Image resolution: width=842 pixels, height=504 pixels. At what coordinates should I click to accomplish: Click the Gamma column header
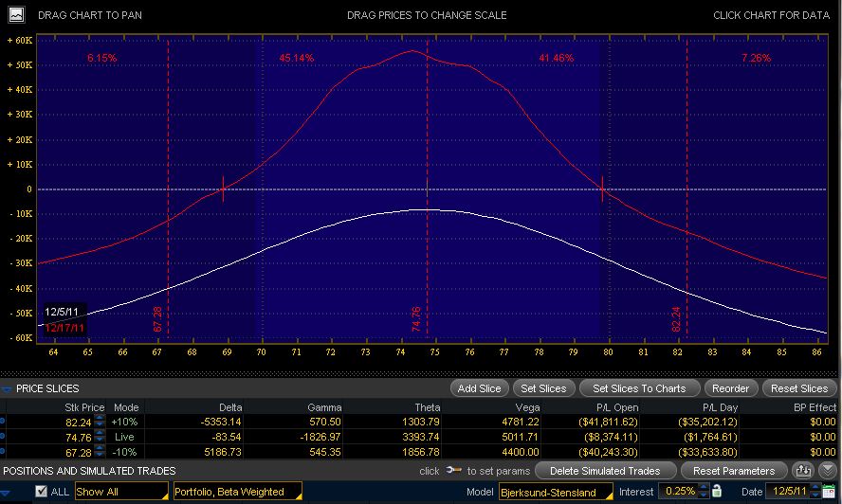tap(324, 407)
